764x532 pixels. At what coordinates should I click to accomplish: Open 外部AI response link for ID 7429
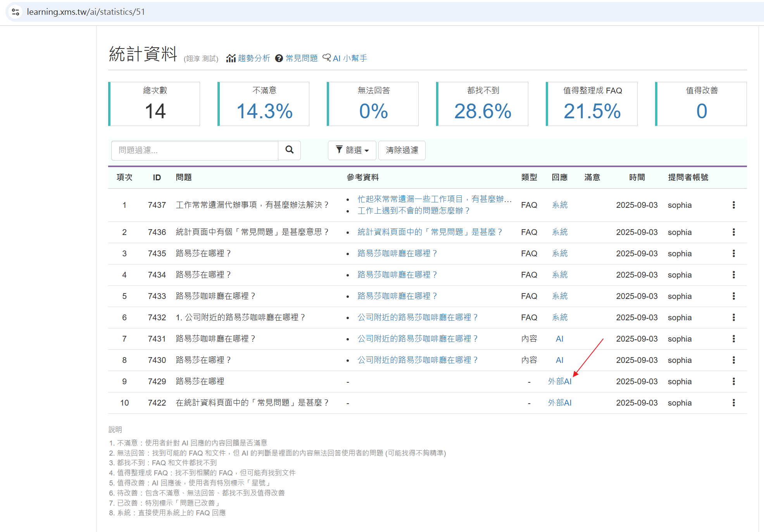[560, 381]
